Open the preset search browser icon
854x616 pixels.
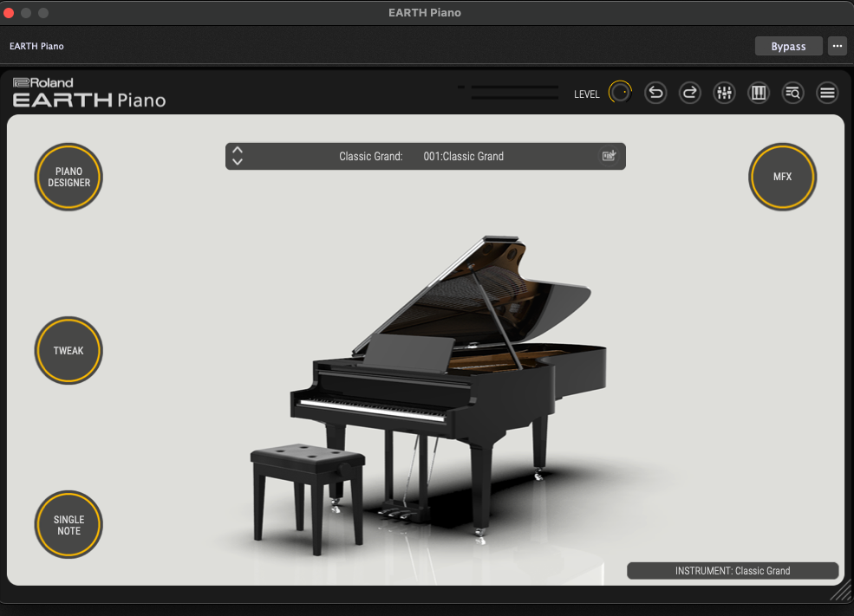point(792,94)
